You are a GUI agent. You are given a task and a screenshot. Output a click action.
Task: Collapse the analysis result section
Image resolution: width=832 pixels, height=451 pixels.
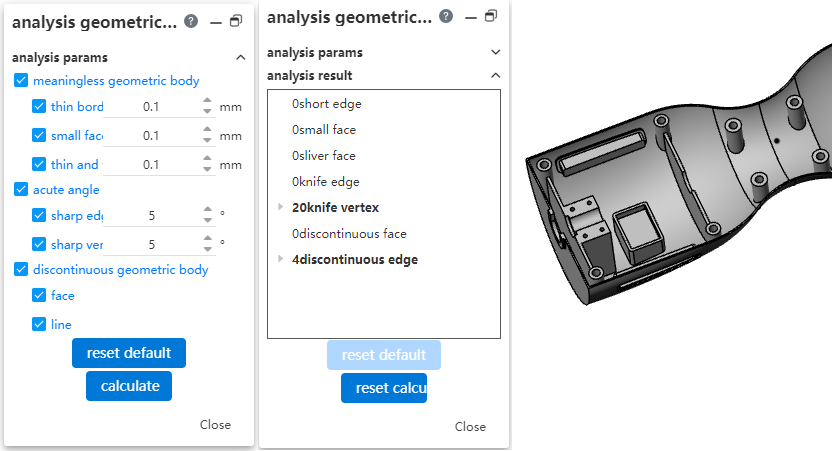[x=495, y=75]
